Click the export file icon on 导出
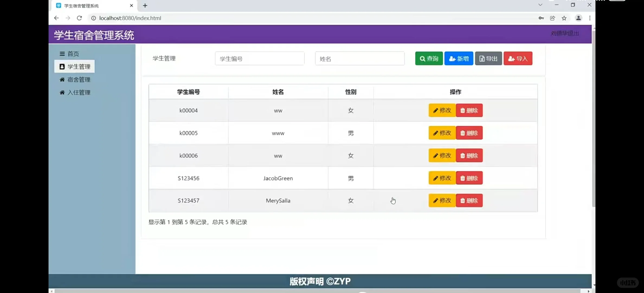The width and height of the screenshot is (644, 293). [x=482, y=58]
